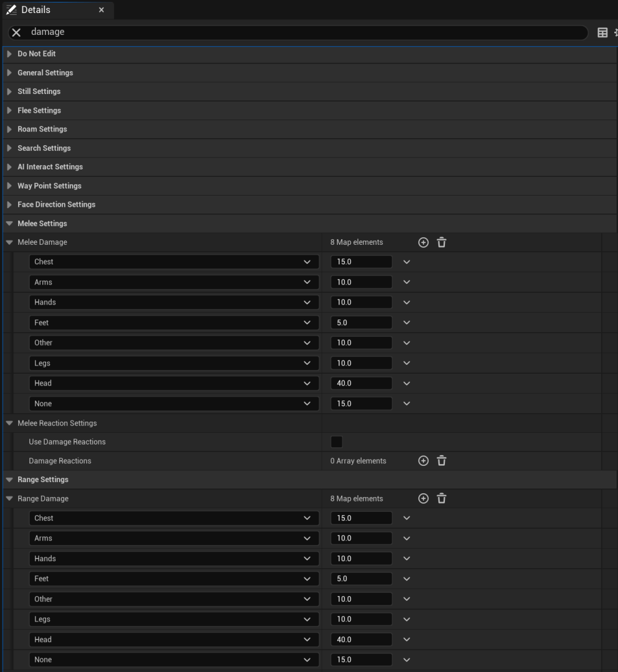Image resolution: width=618 pixels, height=672 pixels.
Task: Remove all Range Damage map elements
Action: (441, 498)
